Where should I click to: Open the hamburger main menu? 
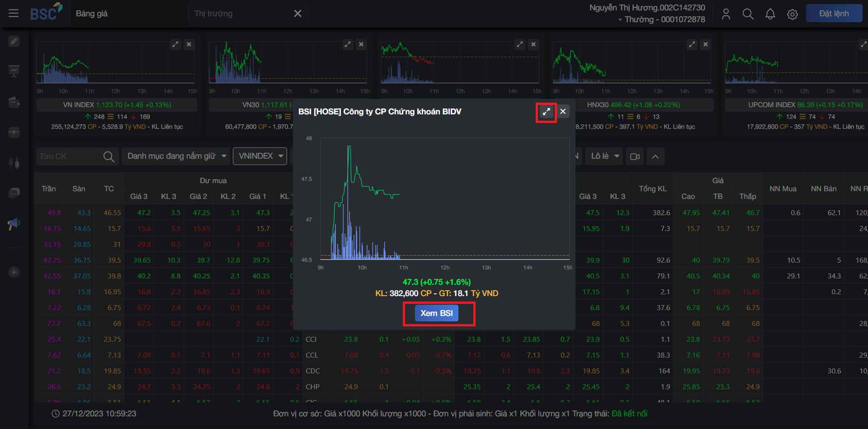14,13
